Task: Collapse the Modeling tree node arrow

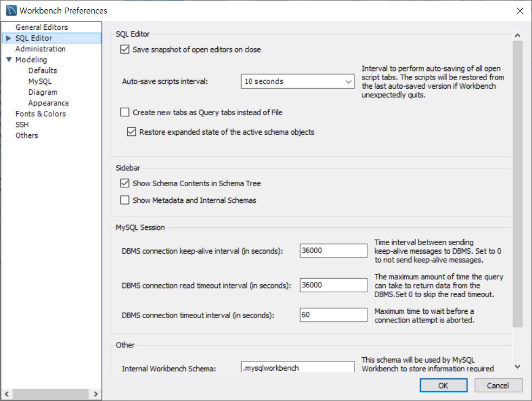Action: point(9,60)
